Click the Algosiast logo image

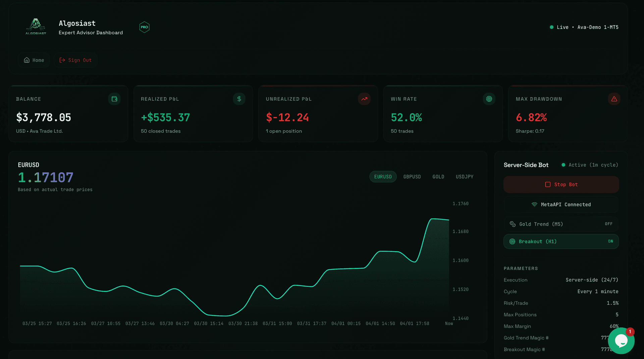36,27
